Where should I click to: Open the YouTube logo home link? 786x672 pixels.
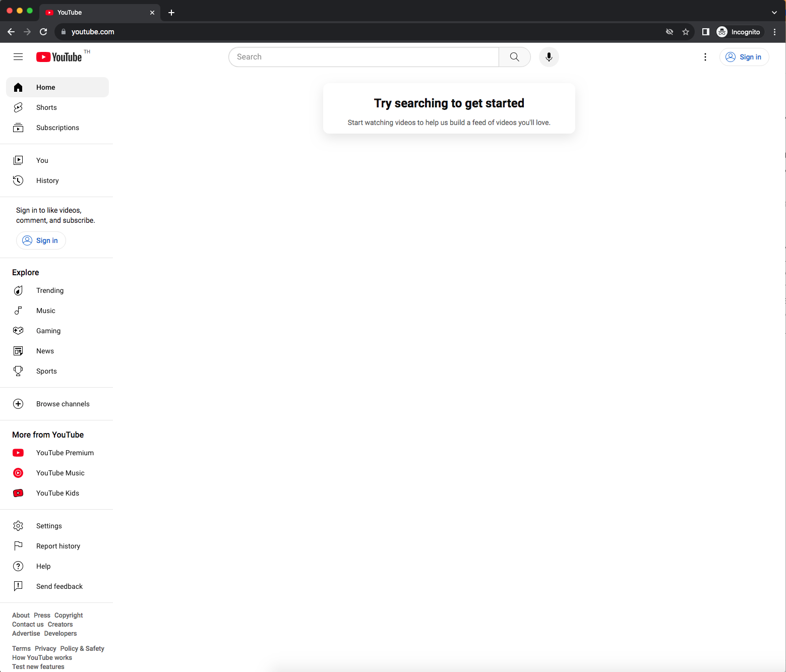click(x=59, y=57)
